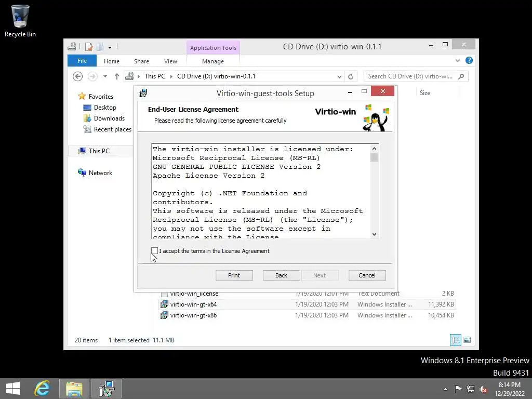Image resolution: width=532 pixels, height=399 pixels.
Task: Switch to the Manage ribbon tab
Action: [212, 61]
